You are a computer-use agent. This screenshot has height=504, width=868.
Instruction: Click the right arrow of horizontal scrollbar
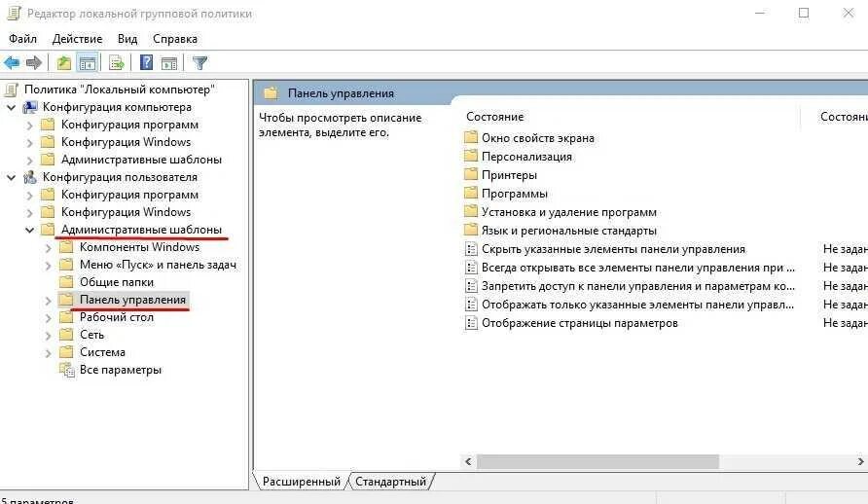click(860, 461)
